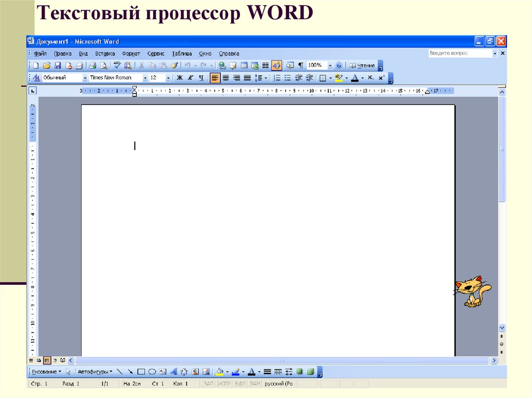The width and height of the screenshot is (532, 398).
Task: Open the Columns layout icon
Action: 265,65
